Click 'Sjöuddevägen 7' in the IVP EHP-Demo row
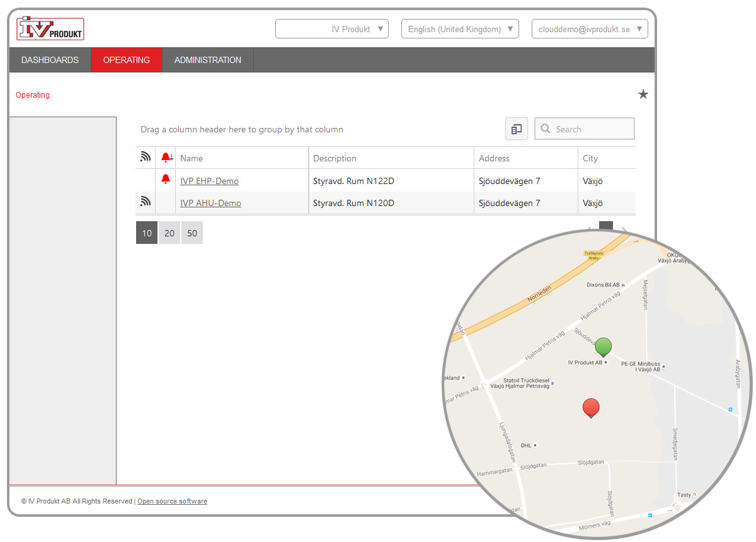Image resolution: width=756 pixels, height=542 pixels. 510,181
